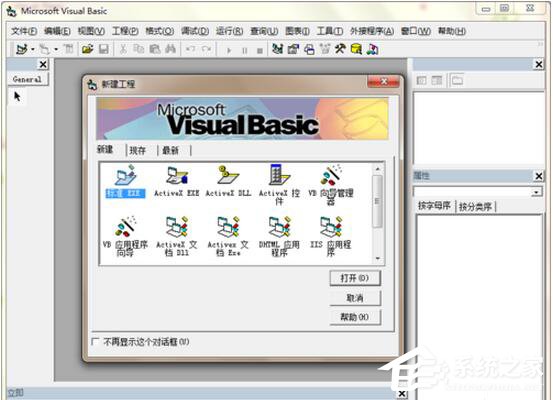Screen dimensions: 553x400
Task: Select the 按分类序 properties tab
Action: tap(475, 206)
